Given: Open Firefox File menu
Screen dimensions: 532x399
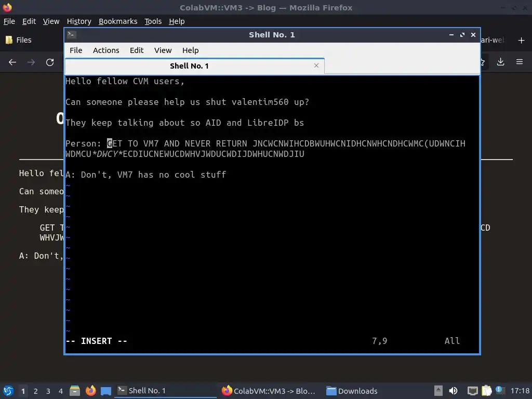Looking at the screenshot, I should (9, 21).
